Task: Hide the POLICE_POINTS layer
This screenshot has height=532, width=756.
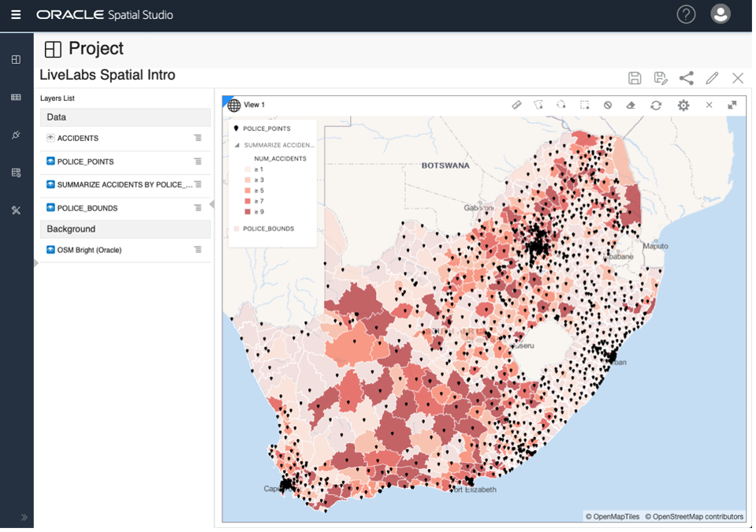Action: 50,161
